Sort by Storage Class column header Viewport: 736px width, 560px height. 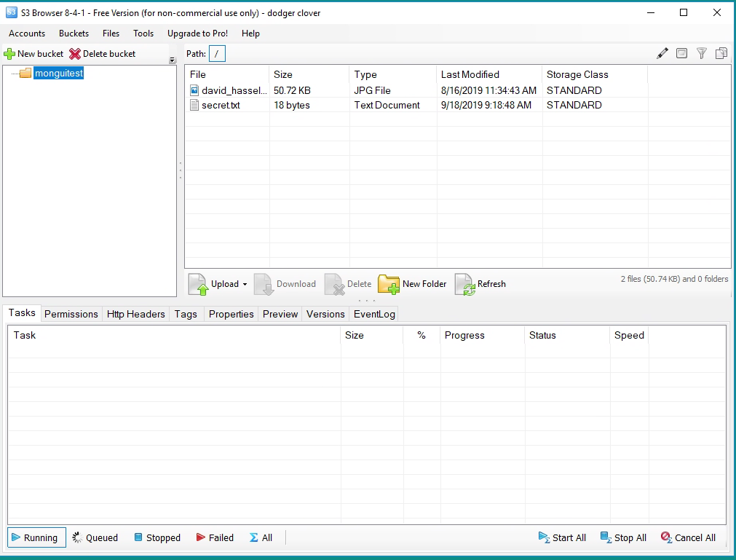point(595,74)
